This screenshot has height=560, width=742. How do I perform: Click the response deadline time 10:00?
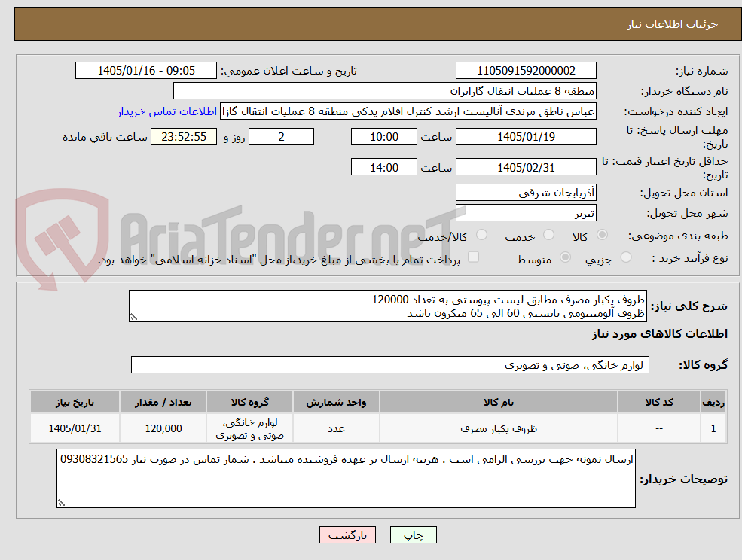coord(383,137)
